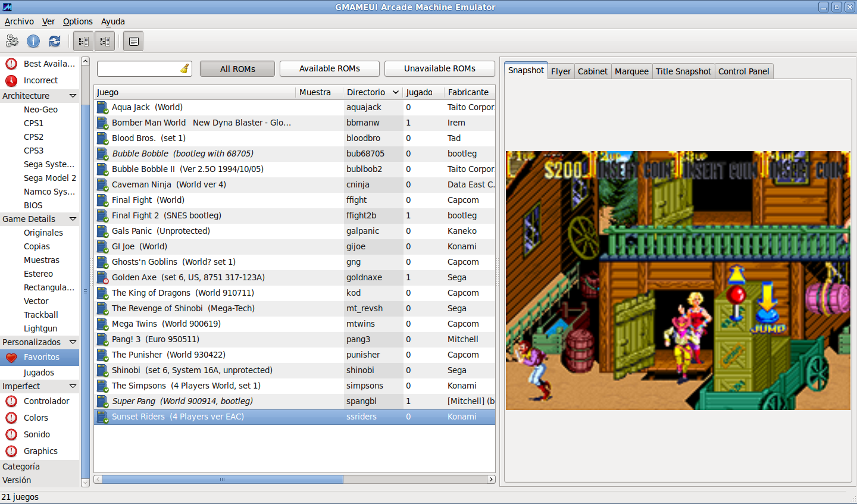This screenshot has height=504, width=857.
Task: Focus the game search input field
Action: click(x=138, y=69)
